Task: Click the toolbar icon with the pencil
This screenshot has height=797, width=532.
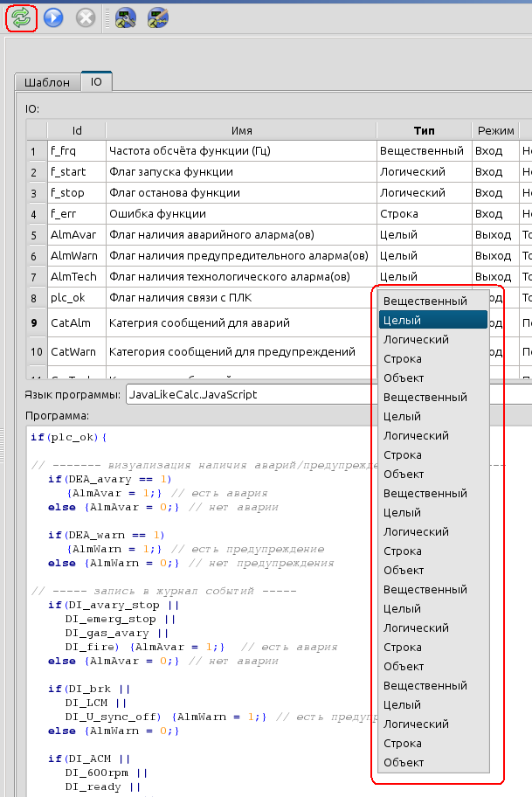Action: [x=158, y=17]
